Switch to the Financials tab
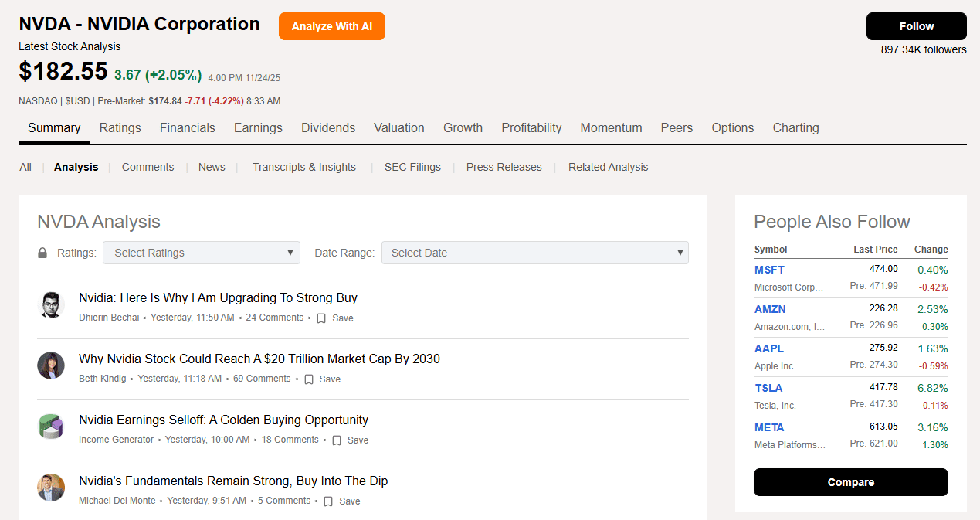This screenshot has height=520, width=980. coord(188,128)
